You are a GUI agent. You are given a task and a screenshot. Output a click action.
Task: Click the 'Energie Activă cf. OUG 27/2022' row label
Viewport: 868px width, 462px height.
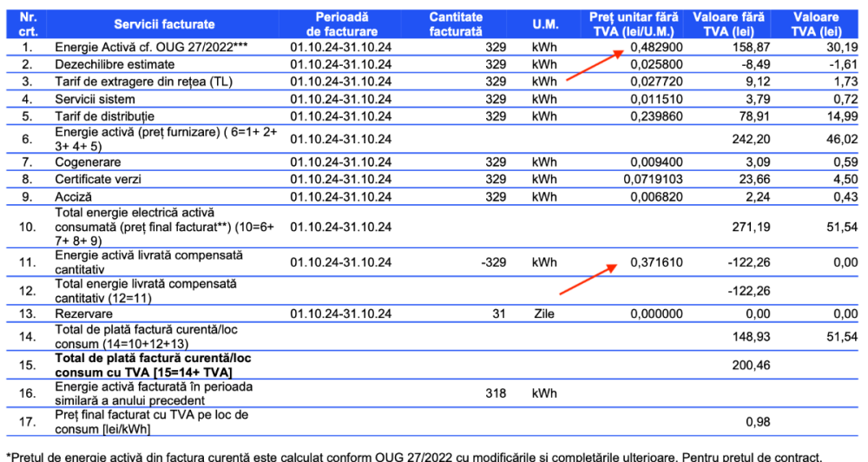[x=151, y=47]
